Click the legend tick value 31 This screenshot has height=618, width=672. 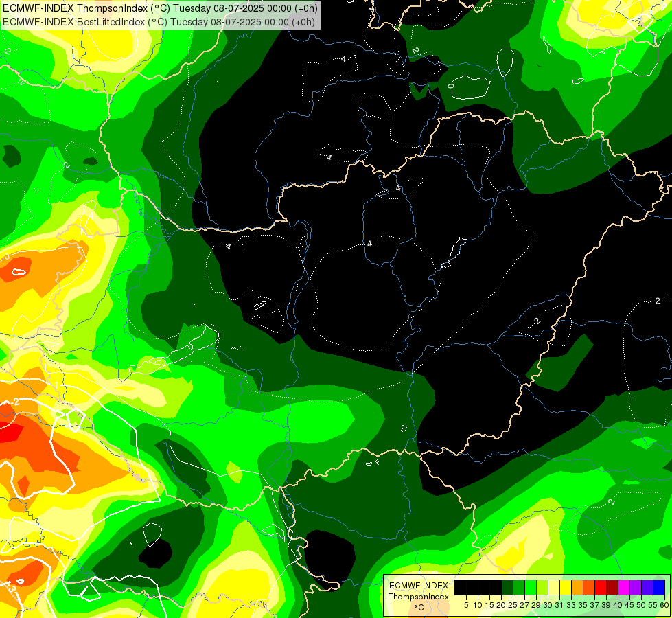pyautogui.click(x=559, y=605)
